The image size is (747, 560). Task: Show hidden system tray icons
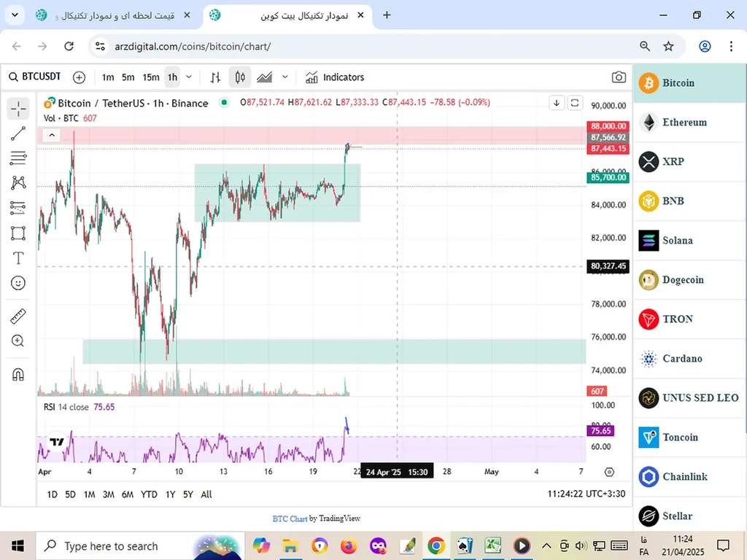coord(546,546)
